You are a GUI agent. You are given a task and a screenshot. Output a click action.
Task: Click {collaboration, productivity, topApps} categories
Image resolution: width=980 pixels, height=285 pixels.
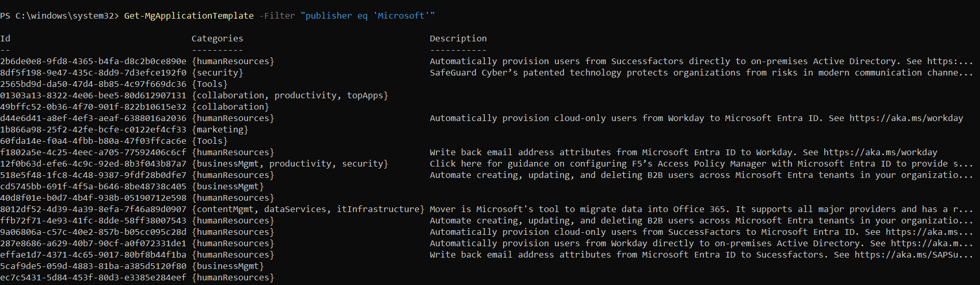290,95
